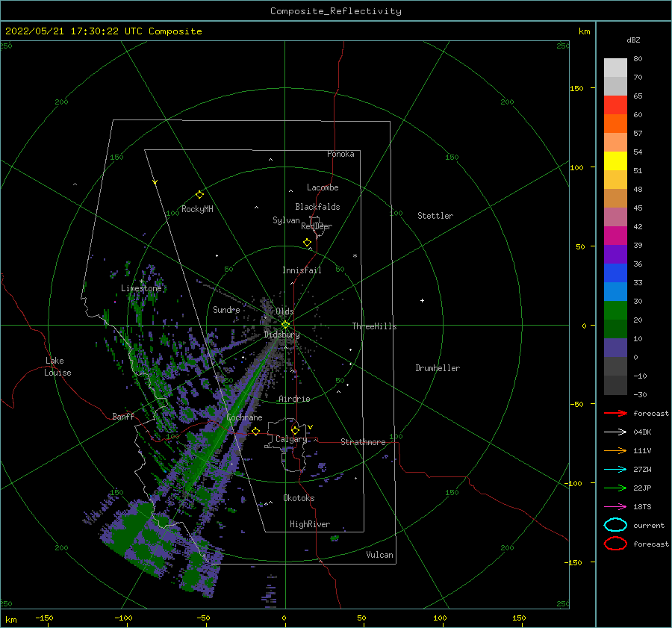The height and width of the screenshot is (628, 672).
Task: Click the Lake Louise label
Action: 57,367
